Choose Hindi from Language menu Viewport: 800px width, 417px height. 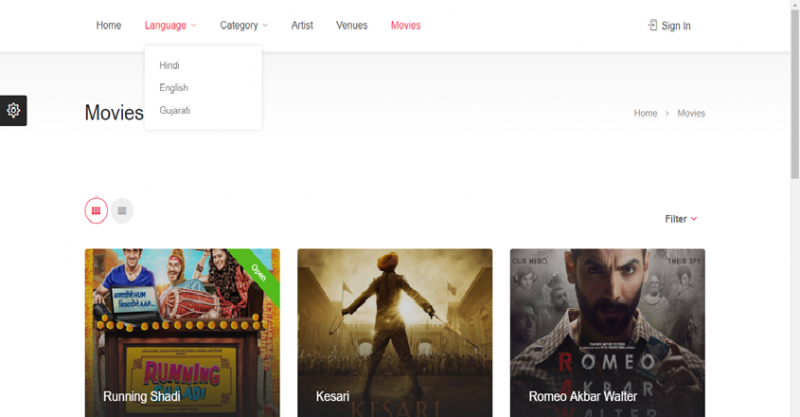[x=169, y=65]
